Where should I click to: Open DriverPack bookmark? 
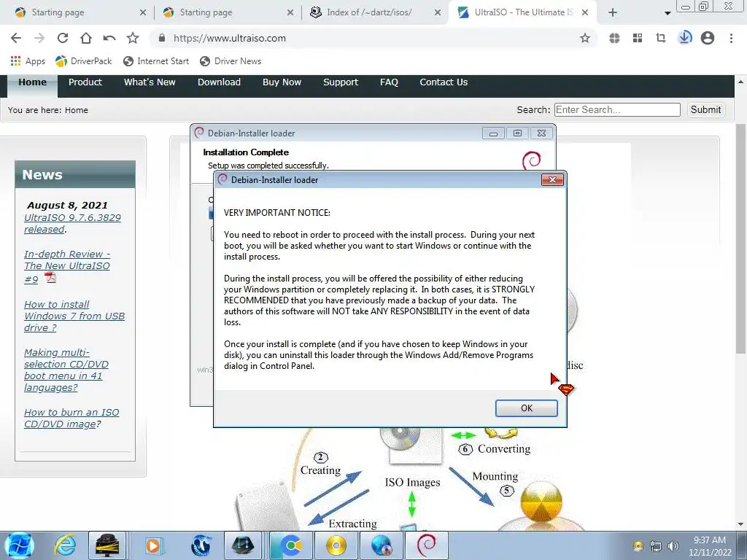(x=83, y=61)
